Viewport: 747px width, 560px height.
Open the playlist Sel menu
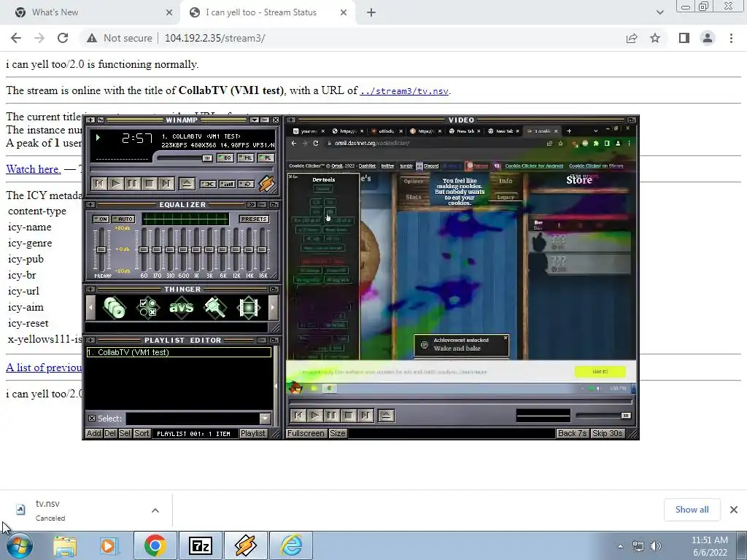tap(125, 433)
